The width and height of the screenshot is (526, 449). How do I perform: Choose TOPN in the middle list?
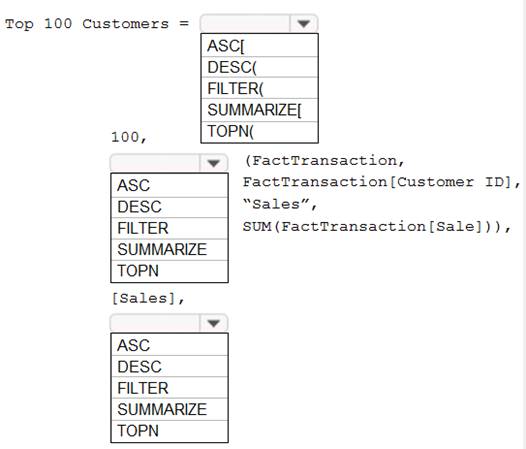click(x=169, y=271)
